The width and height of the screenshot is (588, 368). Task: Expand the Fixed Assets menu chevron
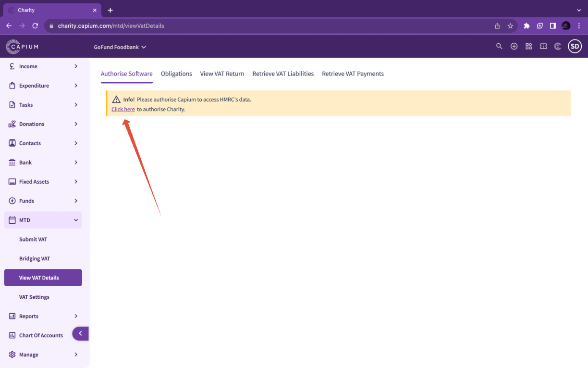76,182
